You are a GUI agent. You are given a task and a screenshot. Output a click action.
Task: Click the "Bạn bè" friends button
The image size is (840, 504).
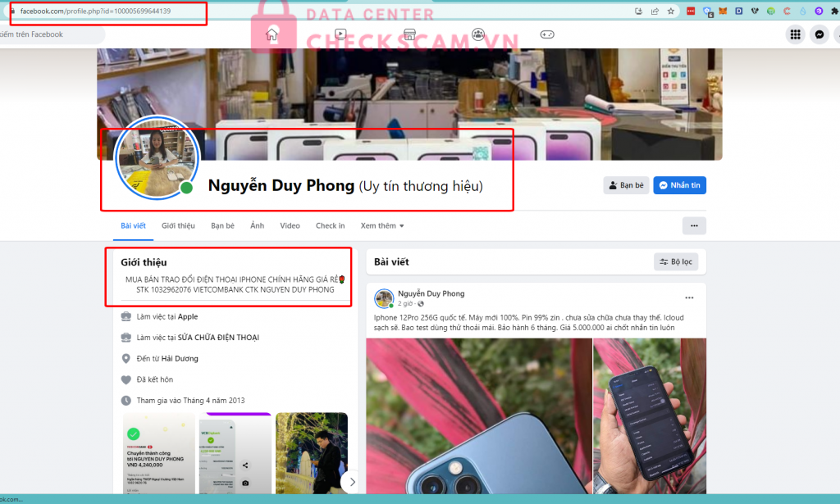[625, 185]
